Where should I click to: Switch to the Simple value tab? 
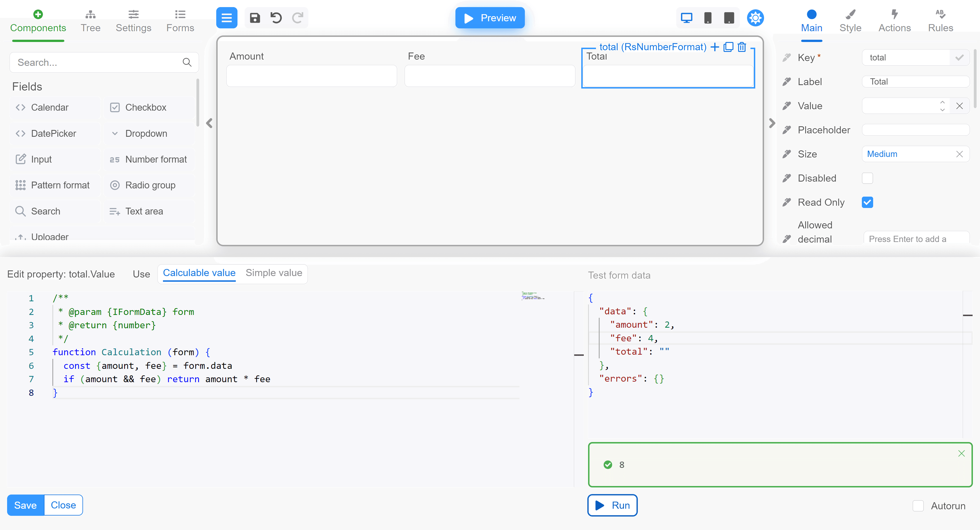click(273, 273)
